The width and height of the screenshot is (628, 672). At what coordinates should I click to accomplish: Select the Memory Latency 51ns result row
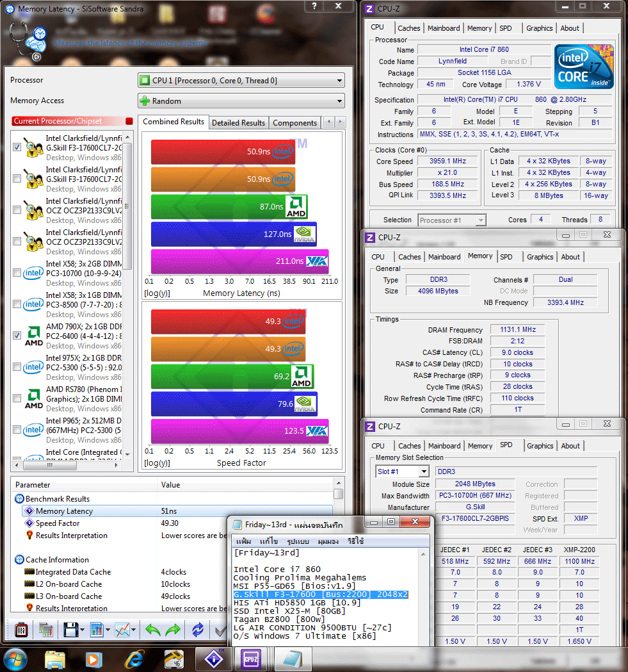[177, 511]
